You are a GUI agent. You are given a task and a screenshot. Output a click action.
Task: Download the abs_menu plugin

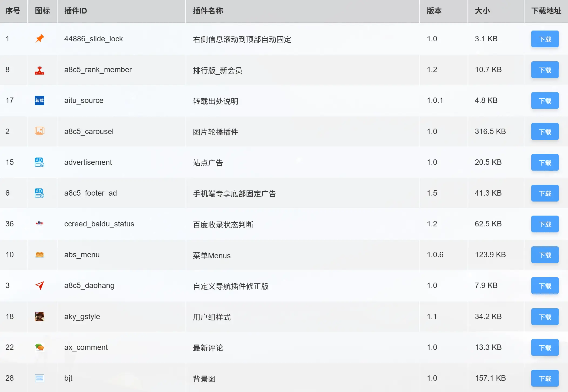[545, 255]
